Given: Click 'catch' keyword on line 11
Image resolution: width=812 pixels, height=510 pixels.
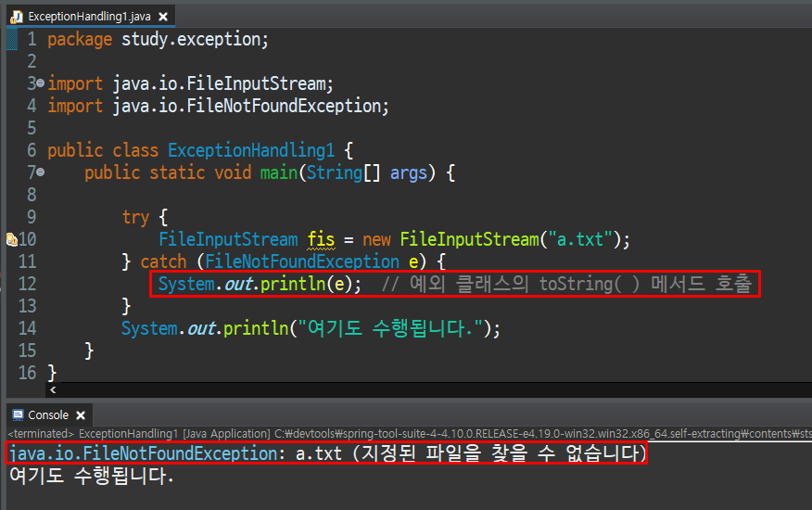Looking at the screenshot, I should [163, 261].
